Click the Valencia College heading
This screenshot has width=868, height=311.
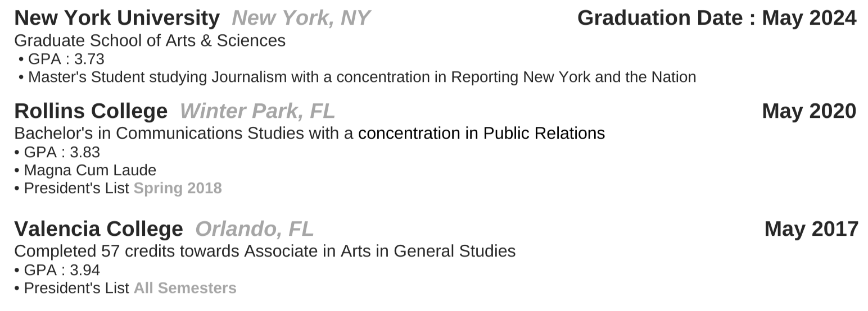pos(98,228)
